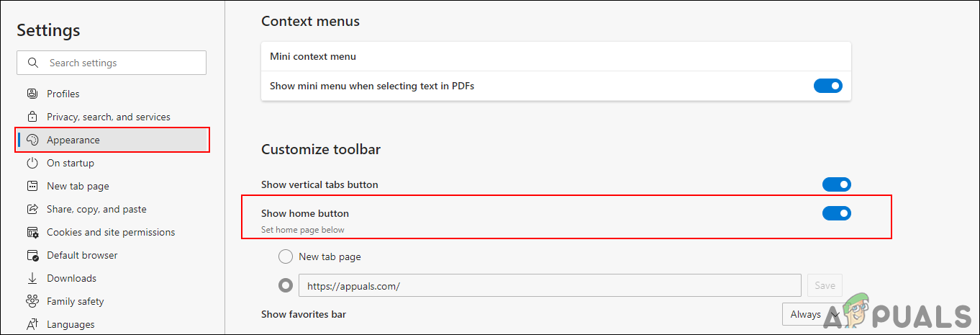Screen dimensions: 980x335
Task: Click the Share, copy, and paste icon
Action: [32, 209]
